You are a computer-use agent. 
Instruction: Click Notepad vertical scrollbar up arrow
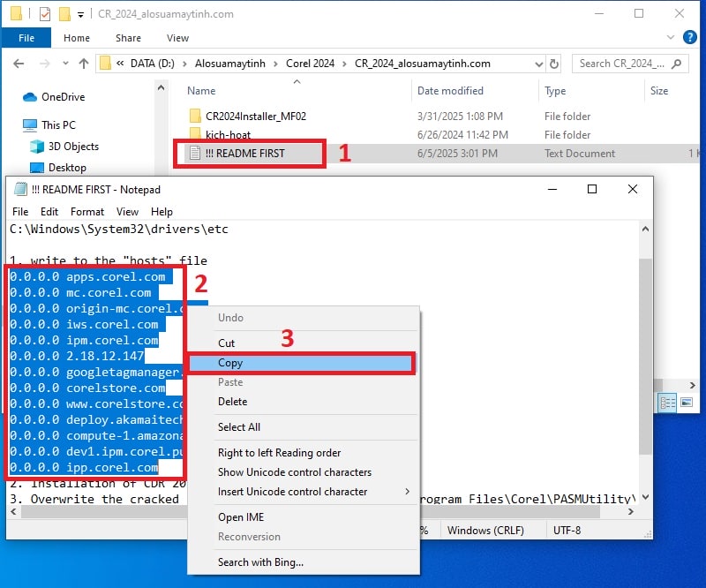click(x=645, y=230)
